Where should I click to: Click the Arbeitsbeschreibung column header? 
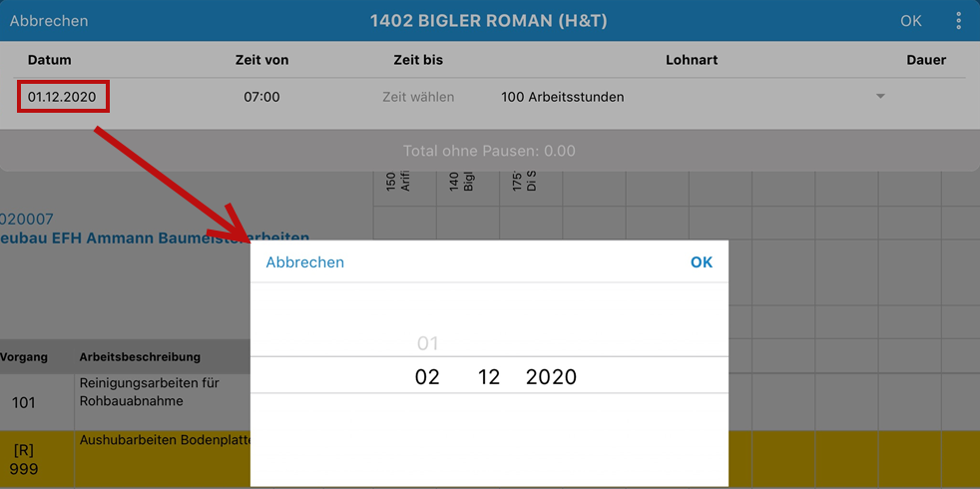pyautogui.click(x=140, y=357)
